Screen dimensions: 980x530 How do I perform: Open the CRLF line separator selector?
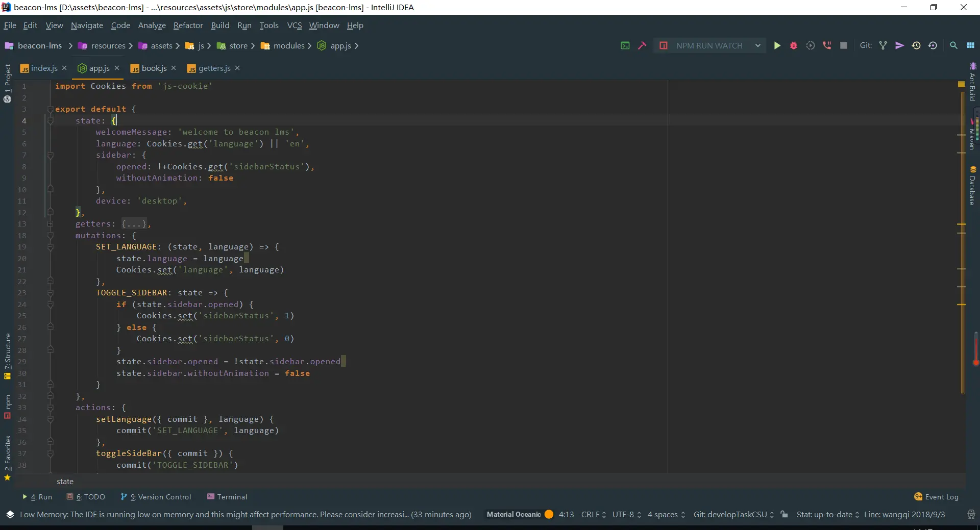coord(593,514)
